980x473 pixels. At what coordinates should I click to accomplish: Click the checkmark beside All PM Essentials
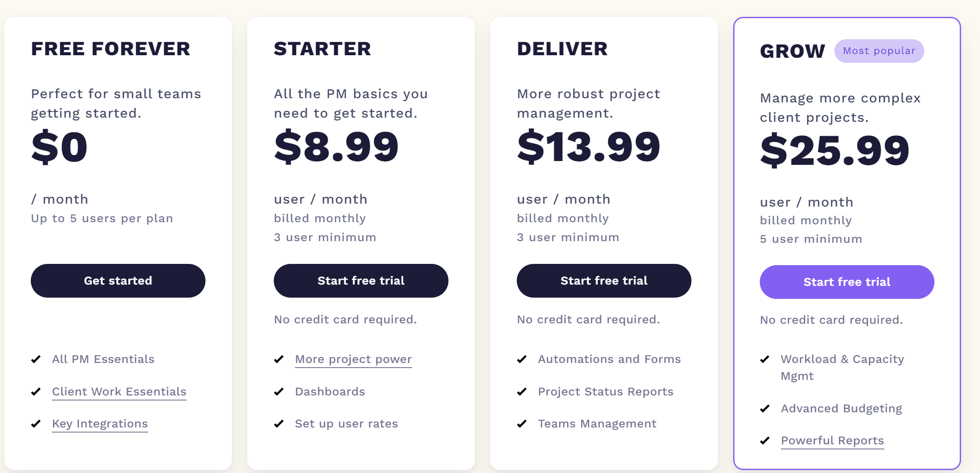point(36,360)
